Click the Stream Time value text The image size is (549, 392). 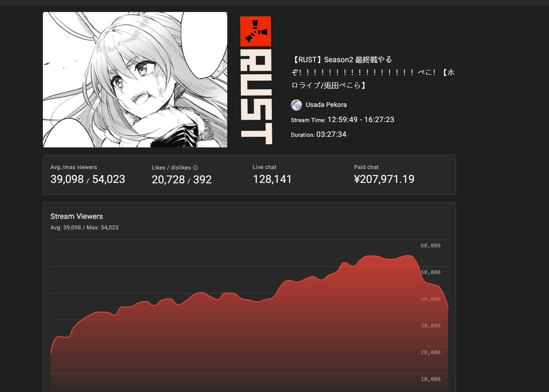[360, 120]
